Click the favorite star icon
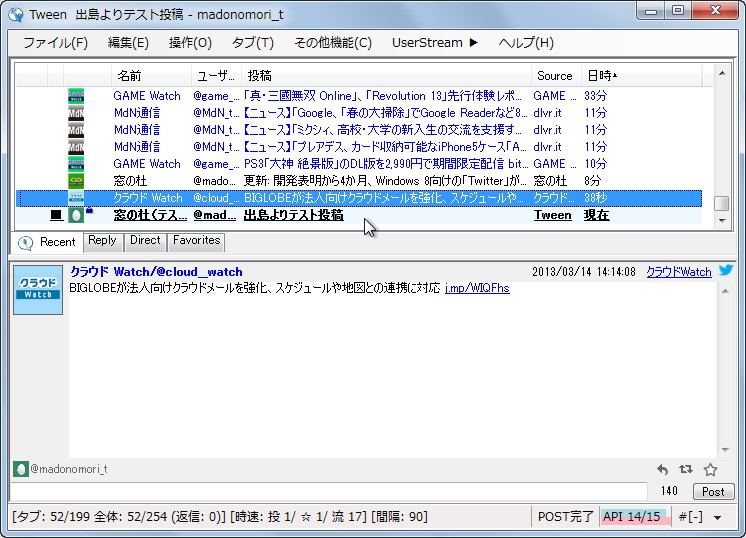The height and width of the screenshot is (538, 746). click(x=710, y=470)
